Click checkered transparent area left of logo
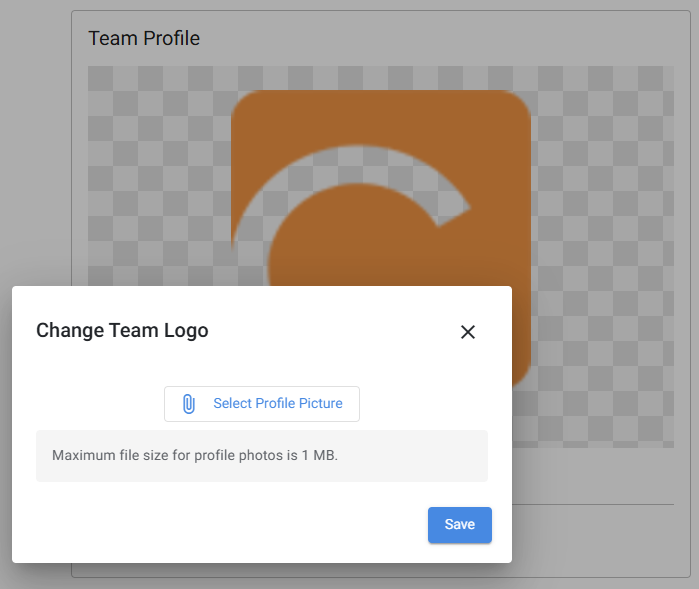699x589 pixels. [158, 178]
